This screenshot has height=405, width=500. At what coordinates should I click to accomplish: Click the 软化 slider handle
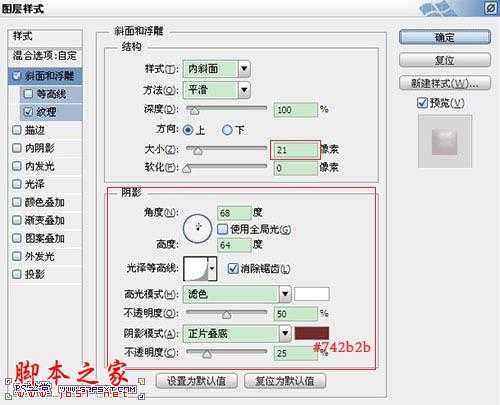pyautogui.click(x=187, y=169)
